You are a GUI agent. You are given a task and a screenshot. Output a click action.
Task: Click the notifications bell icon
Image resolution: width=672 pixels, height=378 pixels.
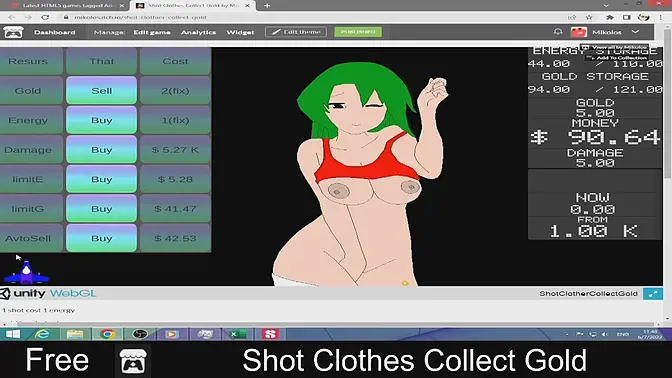click(x=558, y=32)
